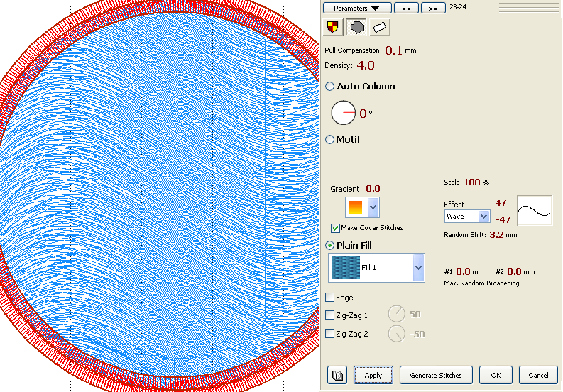Edit the Zig-Zag 2 angle value -50

point(417,334)
